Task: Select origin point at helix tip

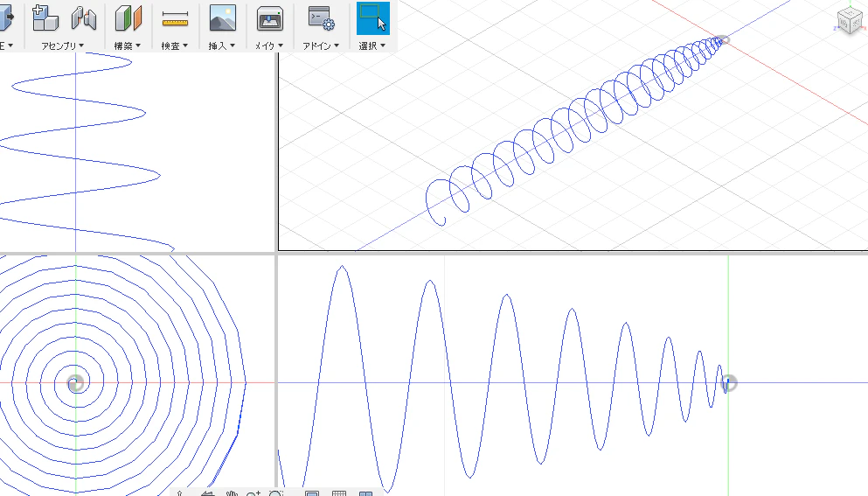Action: pos(723,39)
